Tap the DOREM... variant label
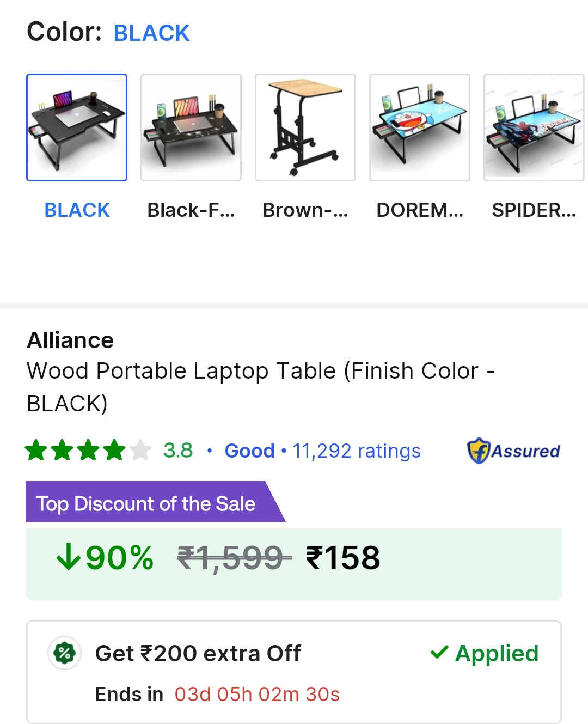The image size is (588, 724). pyautogui.click(x=420, y=210)
